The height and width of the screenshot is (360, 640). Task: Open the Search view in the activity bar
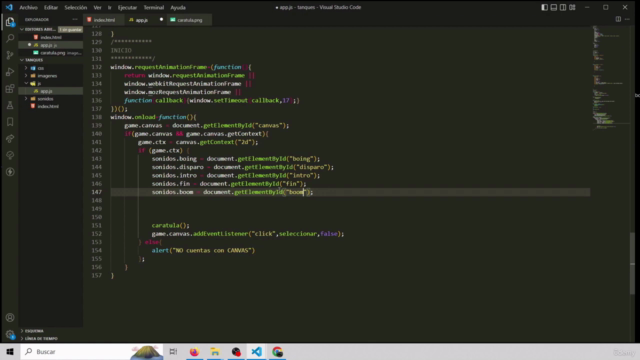point(10,38)
